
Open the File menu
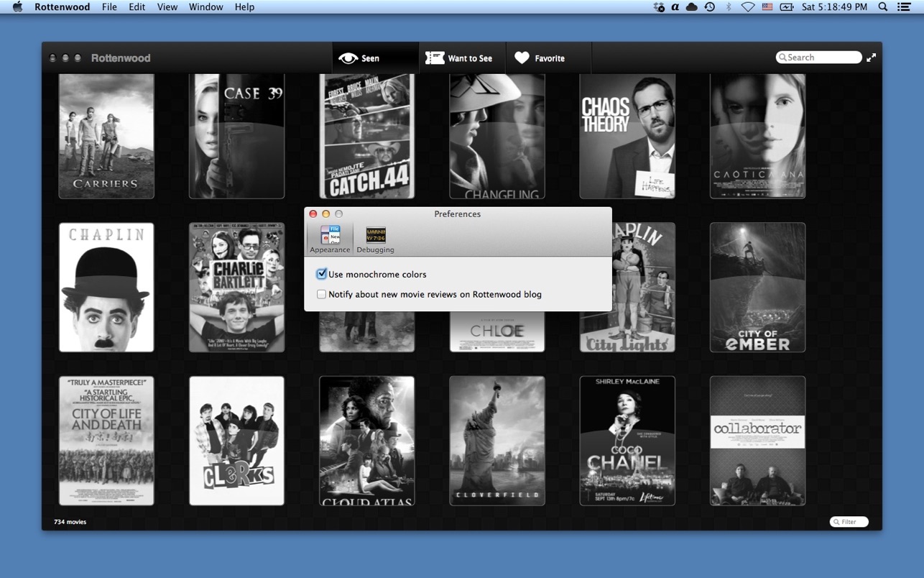tap(109, 7)
